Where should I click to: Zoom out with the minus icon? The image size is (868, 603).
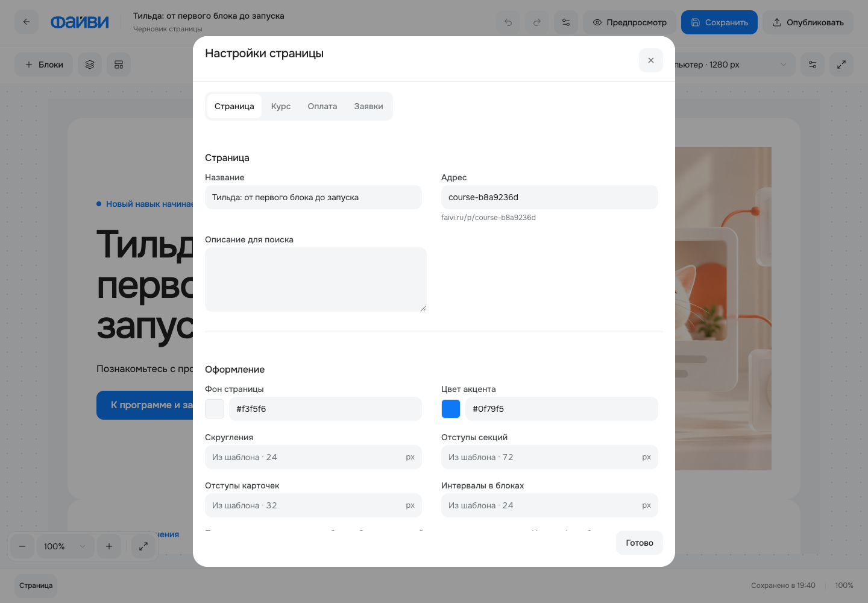point(22,546)
